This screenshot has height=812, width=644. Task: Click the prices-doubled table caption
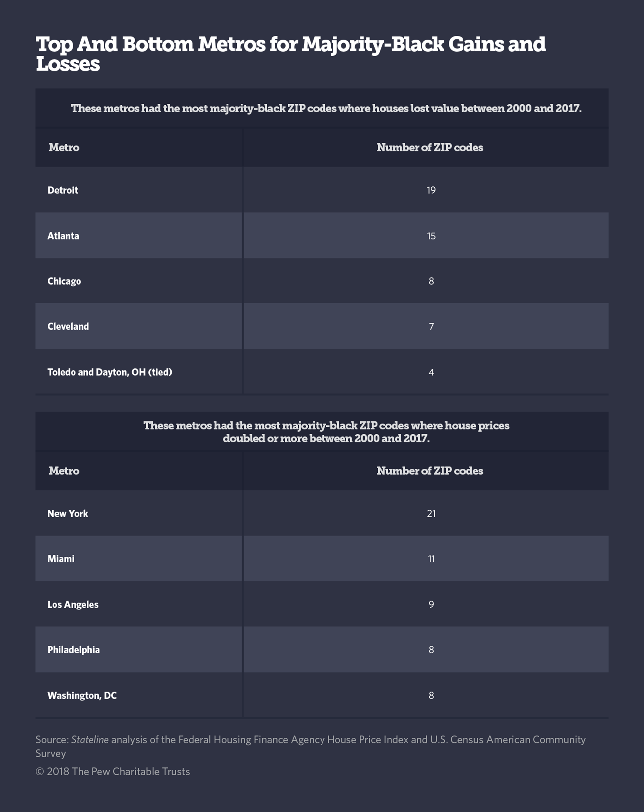coord(326,432)
